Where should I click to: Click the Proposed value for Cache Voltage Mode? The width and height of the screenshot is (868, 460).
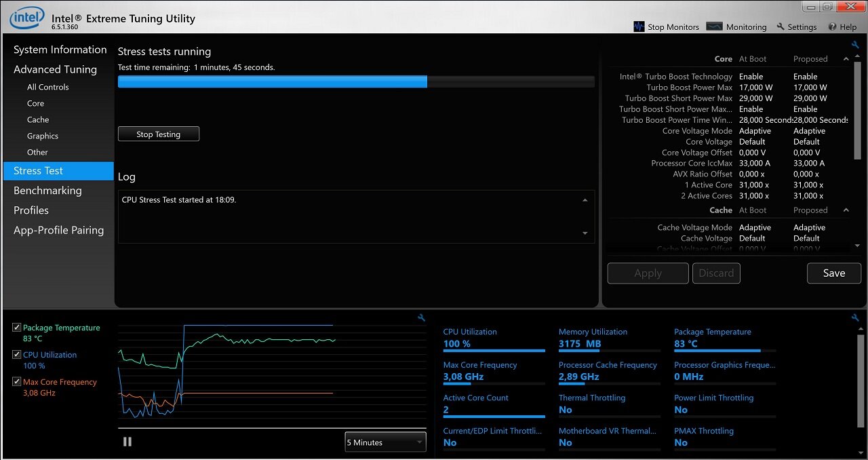(810, 228)
